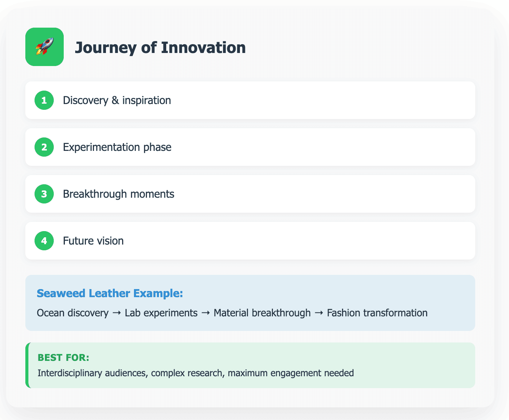
Task: Click the arrow after Ocean discovery
Action: tap(117, 313)
